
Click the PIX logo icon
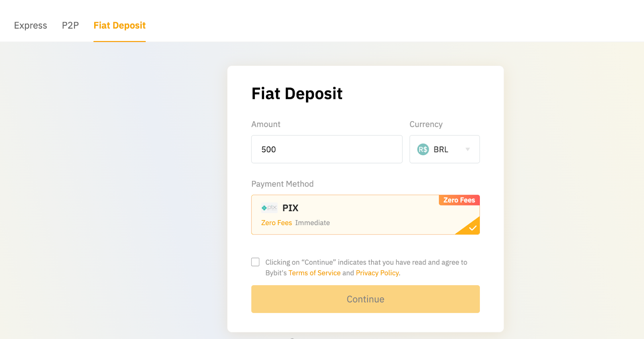(269, 208)
